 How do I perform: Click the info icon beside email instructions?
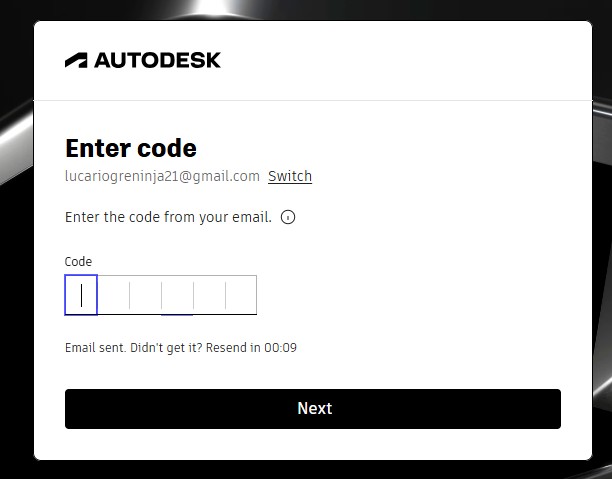(x=288, y=217)
